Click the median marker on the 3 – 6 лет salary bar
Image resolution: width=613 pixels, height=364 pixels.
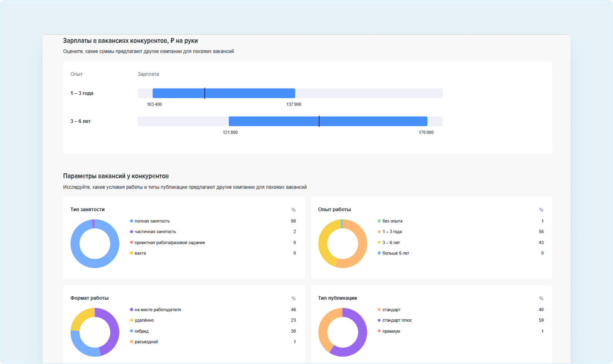click(x=319, y=121)
